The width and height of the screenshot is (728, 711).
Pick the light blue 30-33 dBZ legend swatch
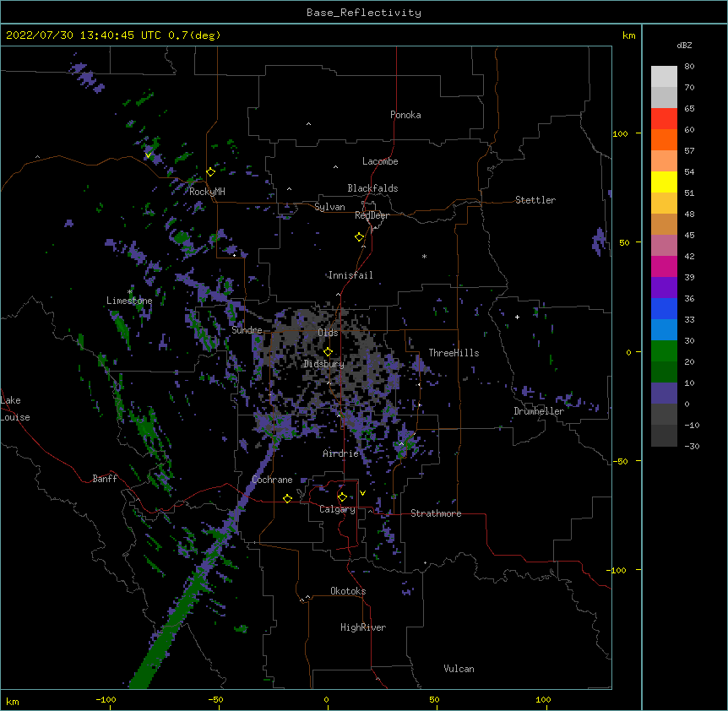click(664, 329)
